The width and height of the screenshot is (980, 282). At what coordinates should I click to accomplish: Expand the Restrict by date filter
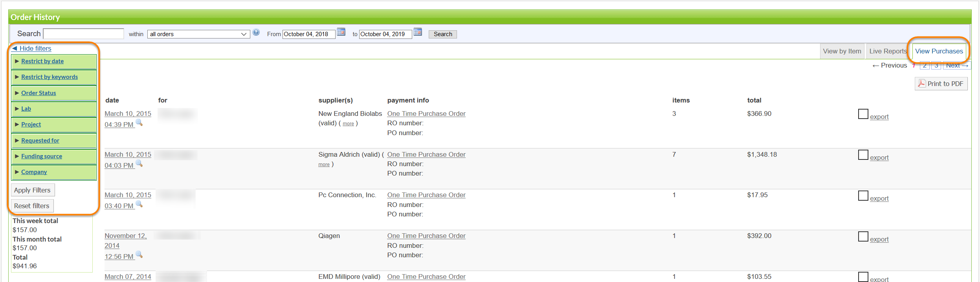(x=42, y=61)
